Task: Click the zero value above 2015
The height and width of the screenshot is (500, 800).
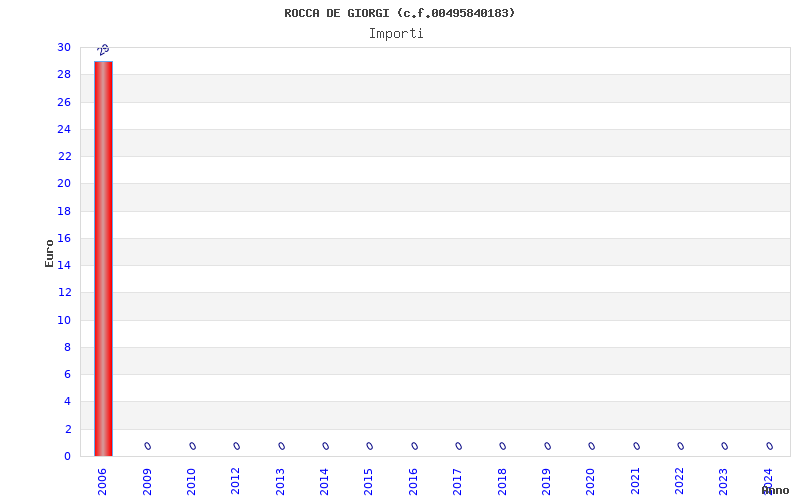Action: tap(369, 446)
